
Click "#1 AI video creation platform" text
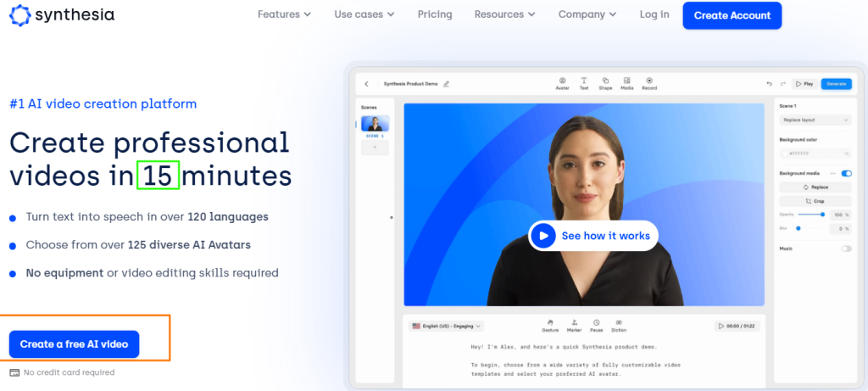coord(103,103)
